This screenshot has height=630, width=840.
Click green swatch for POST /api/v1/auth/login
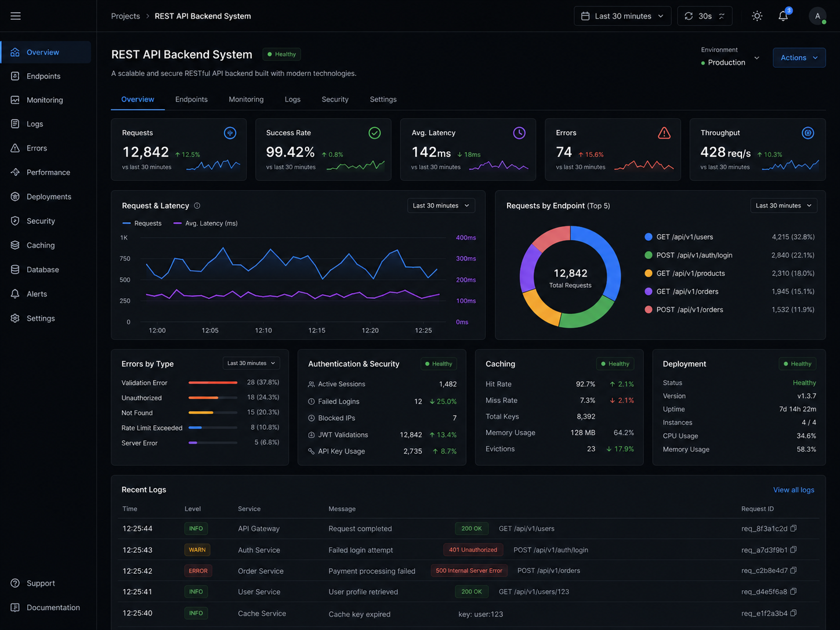(x=649, y=255)
